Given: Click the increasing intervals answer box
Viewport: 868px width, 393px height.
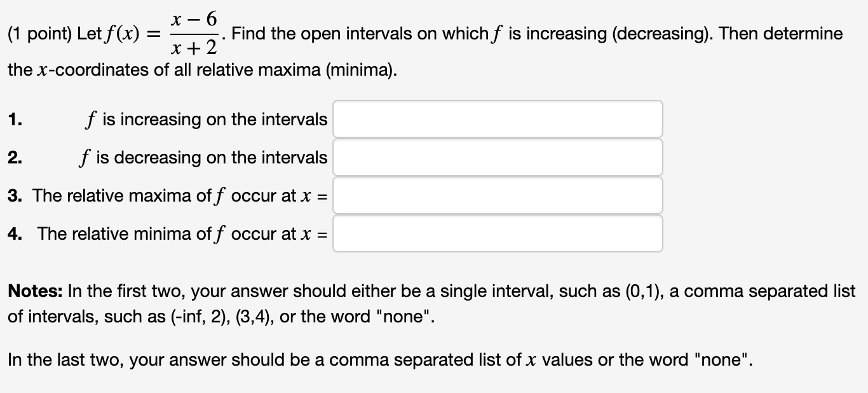Looking at the screenshot, I should click(x=498, y=119).
